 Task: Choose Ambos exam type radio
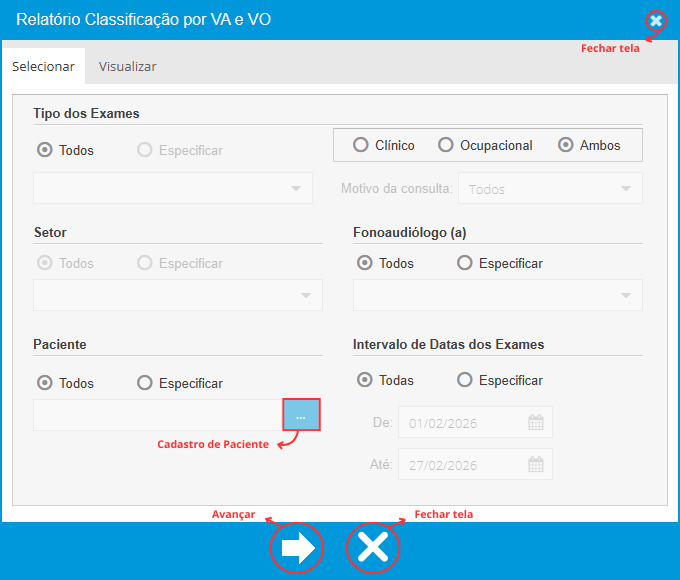click(x=566, y=145)
